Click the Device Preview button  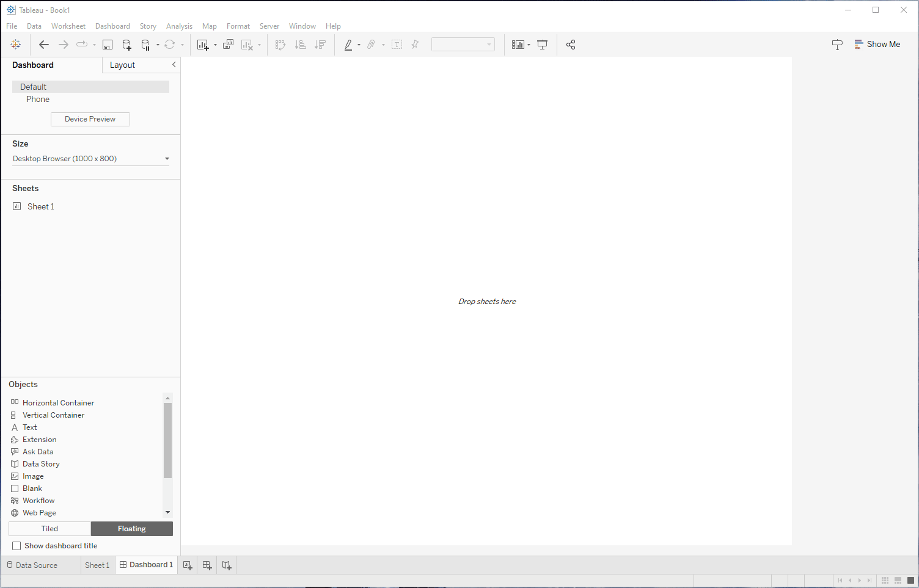(x=90, y=119)
